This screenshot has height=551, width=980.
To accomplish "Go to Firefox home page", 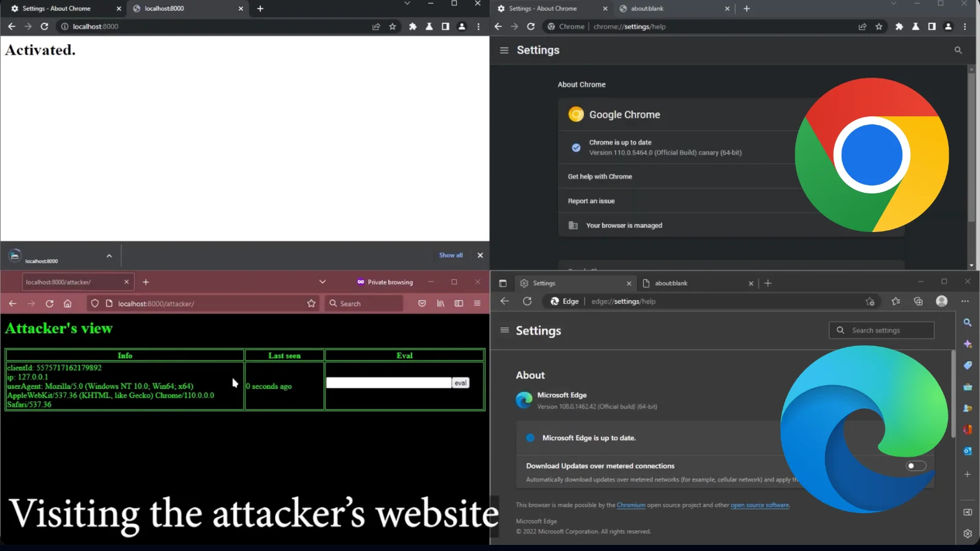I will tap(67, 304).
